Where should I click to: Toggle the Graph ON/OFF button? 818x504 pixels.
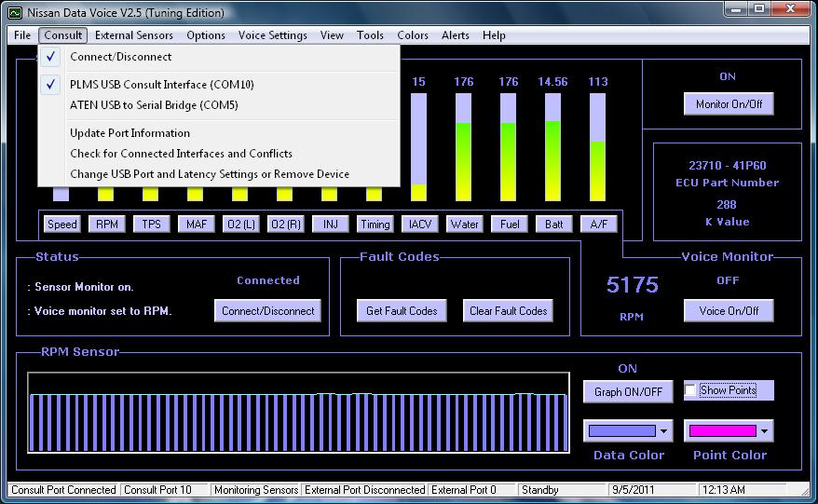[x=628, y=392]
